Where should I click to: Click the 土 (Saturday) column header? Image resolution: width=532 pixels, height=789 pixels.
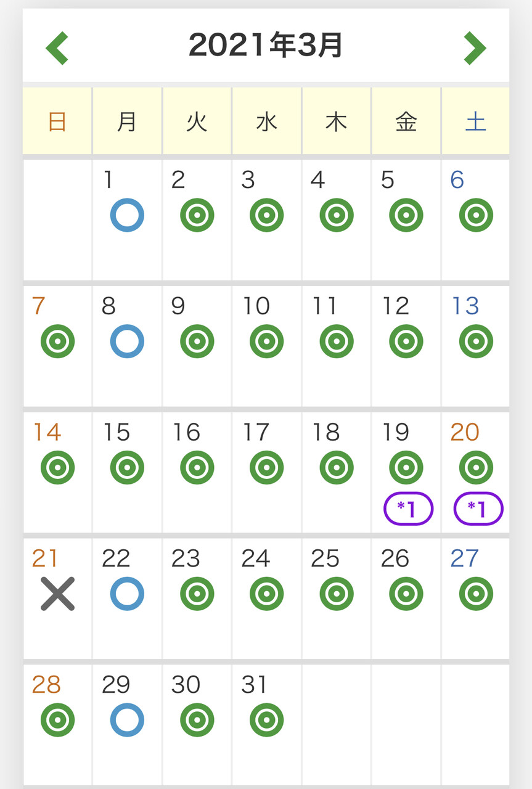(x=476, y=121)
